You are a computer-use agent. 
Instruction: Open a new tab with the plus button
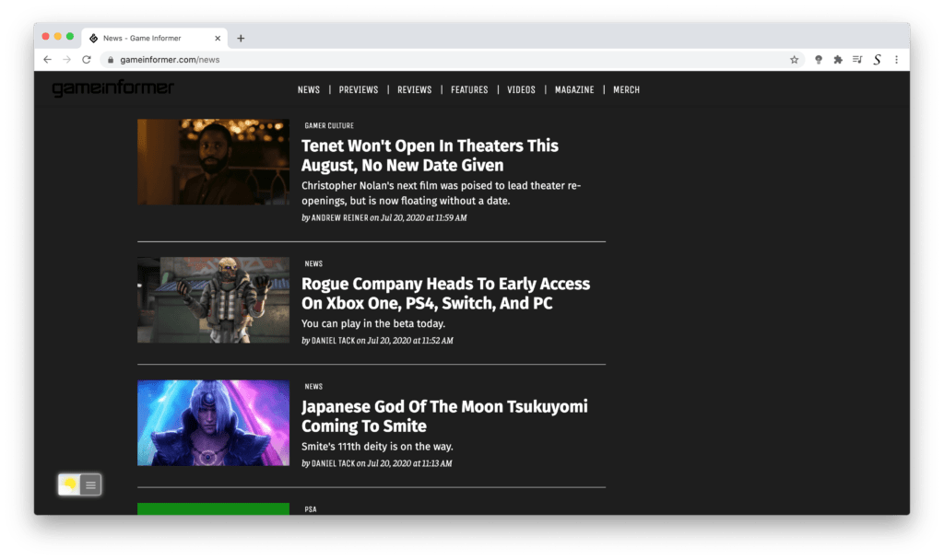pyautogui.click(x=241, y=38)
